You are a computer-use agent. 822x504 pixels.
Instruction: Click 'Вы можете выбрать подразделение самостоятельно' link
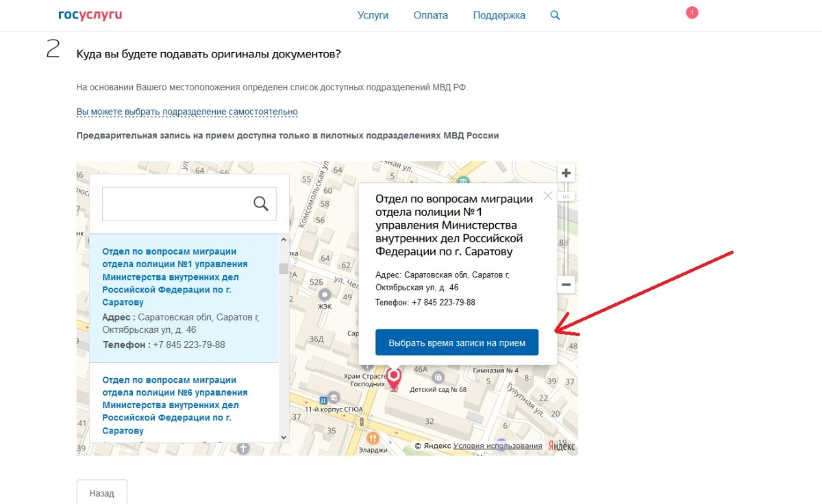187,112
